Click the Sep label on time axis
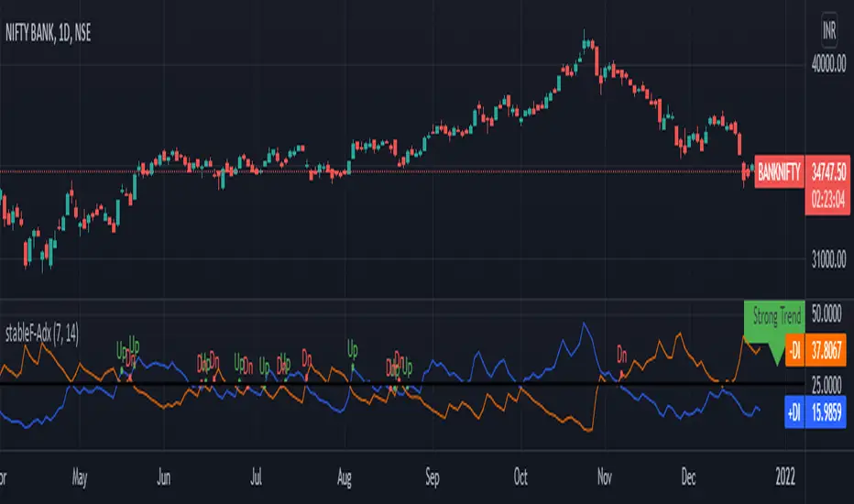 (432, 477)
